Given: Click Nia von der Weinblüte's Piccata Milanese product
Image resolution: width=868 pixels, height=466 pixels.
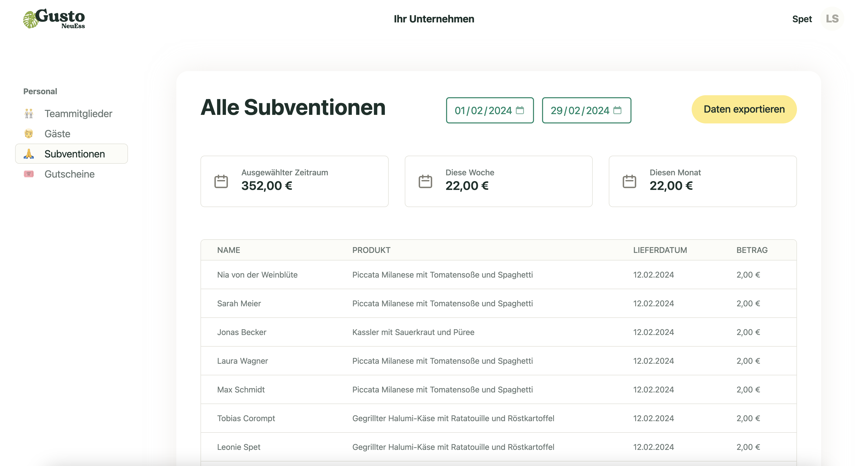Looking at the screenshot, I should [x=442, y=275].
